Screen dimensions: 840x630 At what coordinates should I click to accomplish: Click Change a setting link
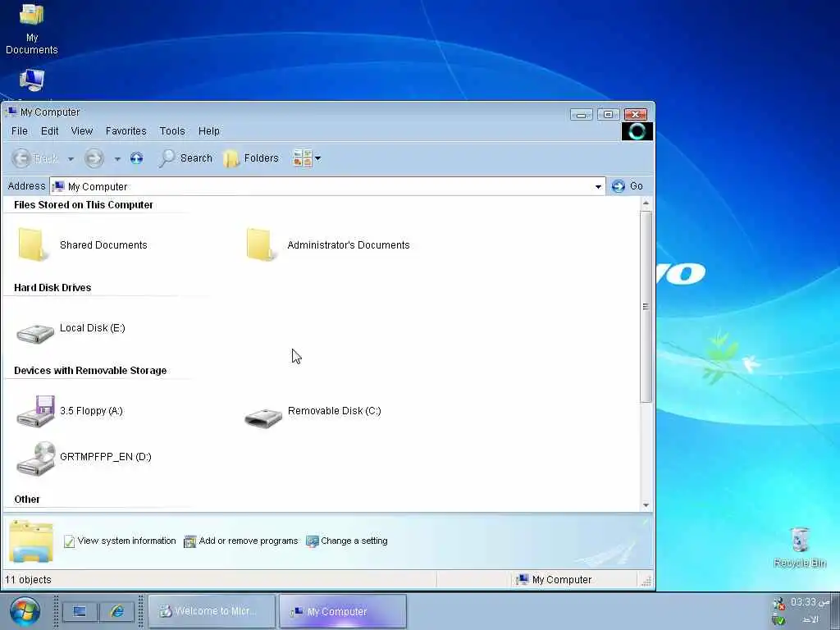point(354,541)
